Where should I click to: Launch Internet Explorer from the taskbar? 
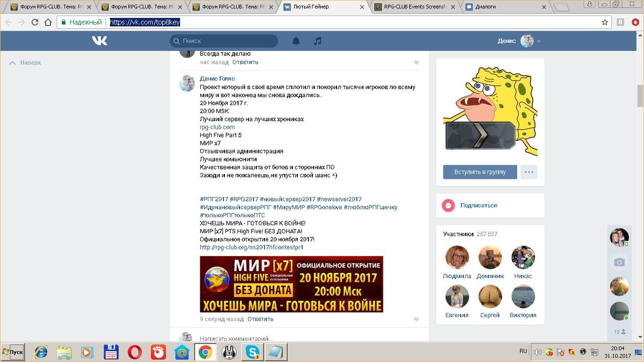(x=41, y=352)
